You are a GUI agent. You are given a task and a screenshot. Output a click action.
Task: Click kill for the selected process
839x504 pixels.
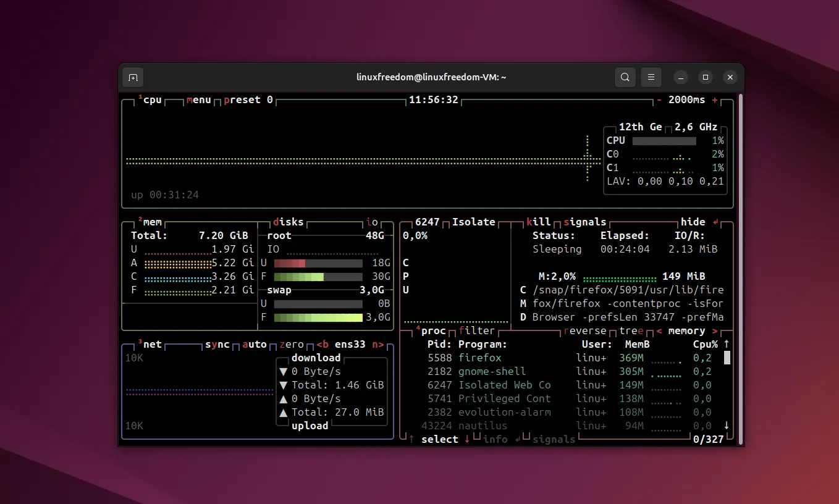(538, 222)
